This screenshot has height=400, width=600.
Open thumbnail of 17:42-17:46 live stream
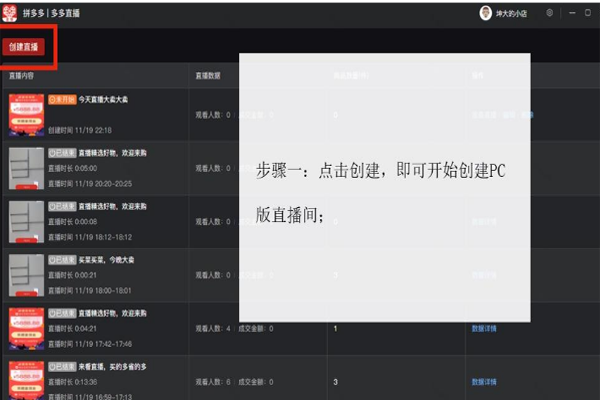[x=25, y=328]
